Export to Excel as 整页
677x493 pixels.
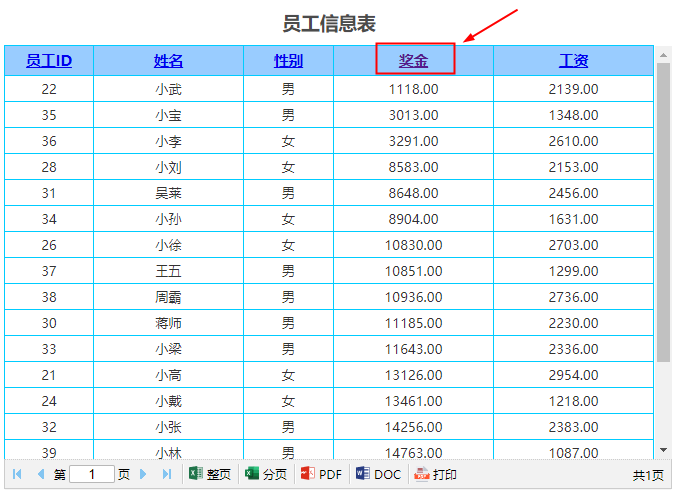(x=210, y=474)
